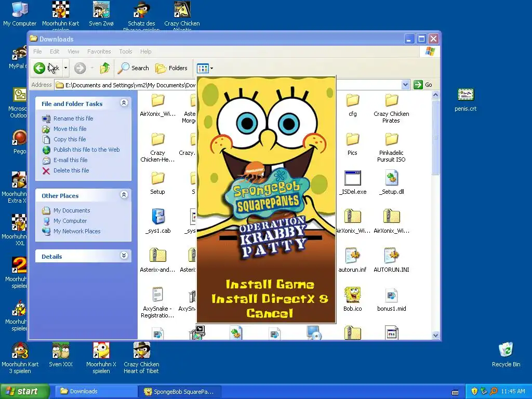Viewport: 532px width, 399px height.
Task: Select the Bob.ico SpongeBob icon file
Action: pos(353,300)
